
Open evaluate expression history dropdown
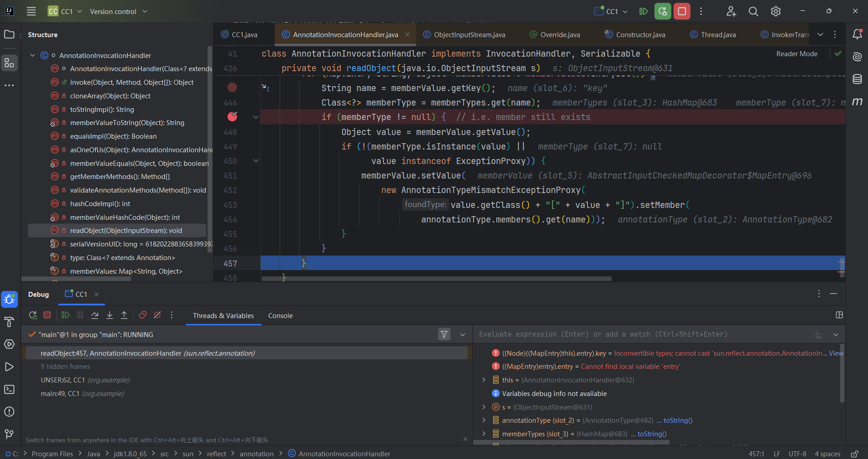pyautogui.click(x=836, y=334)
